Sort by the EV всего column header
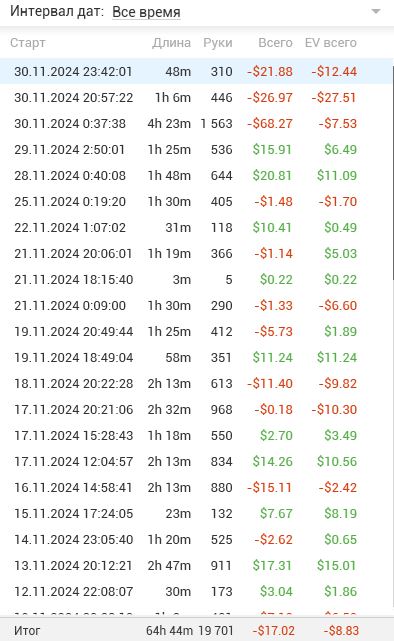The image size is (394, 641). tap(331, 43)
